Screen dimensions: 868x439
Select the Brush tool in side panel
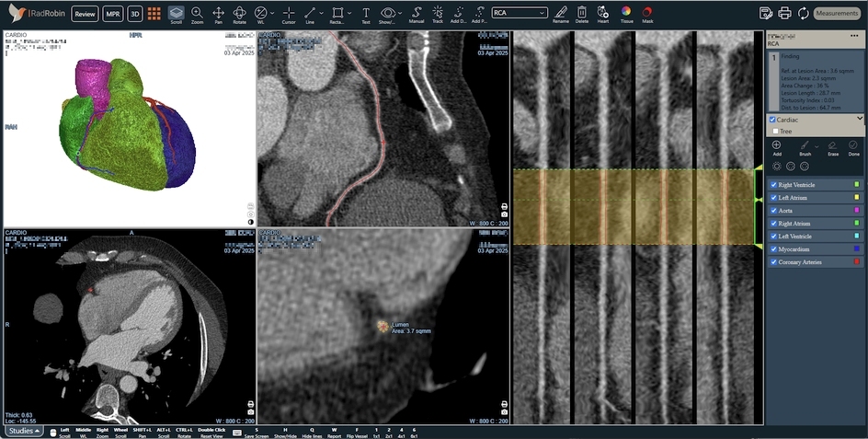805,148
